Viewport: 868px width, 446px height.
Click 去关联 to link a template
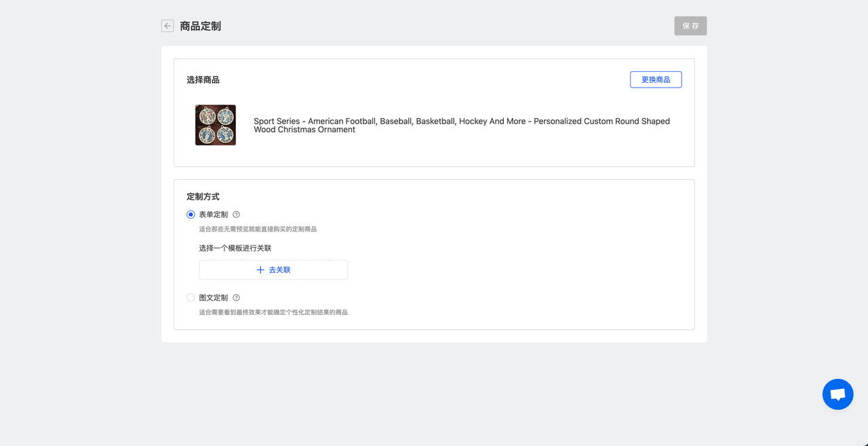(273, 270)
